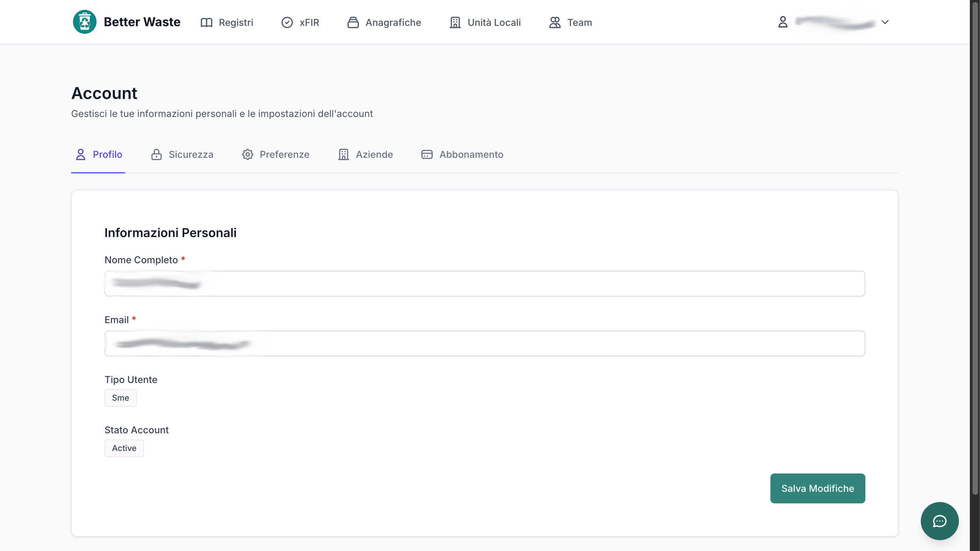Switch to the Aziende tab
The height and width of the screenshot is (551, 980).
365,154
